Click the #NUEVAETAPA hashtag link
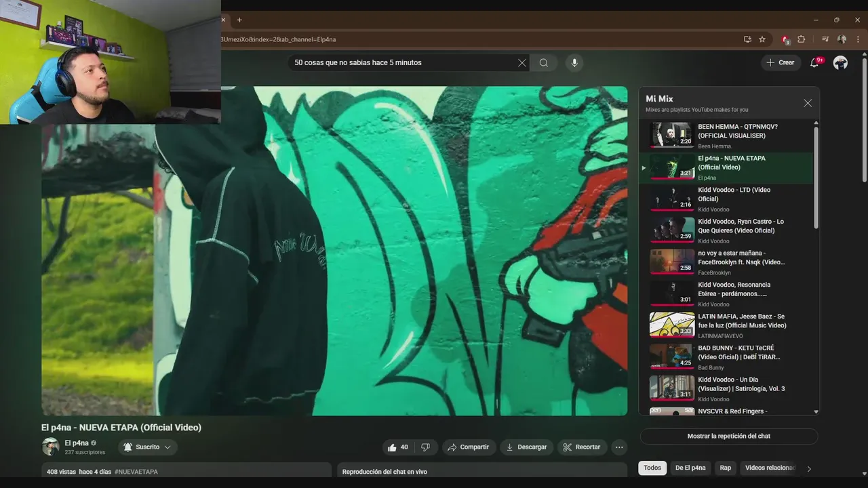This screenshot has width=868, height=488. 136,472
